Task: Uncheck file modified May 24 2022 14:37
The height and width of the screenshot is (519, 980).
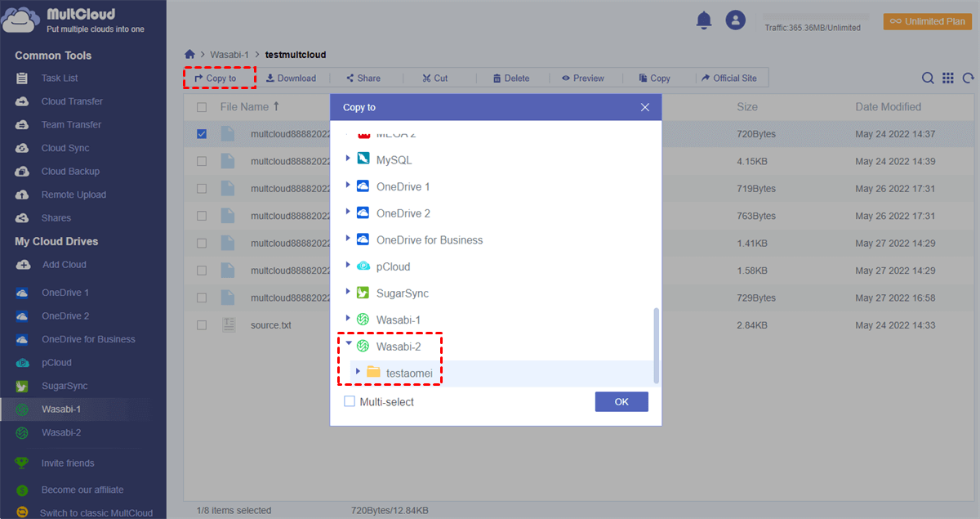Action: tap(202, 134)
